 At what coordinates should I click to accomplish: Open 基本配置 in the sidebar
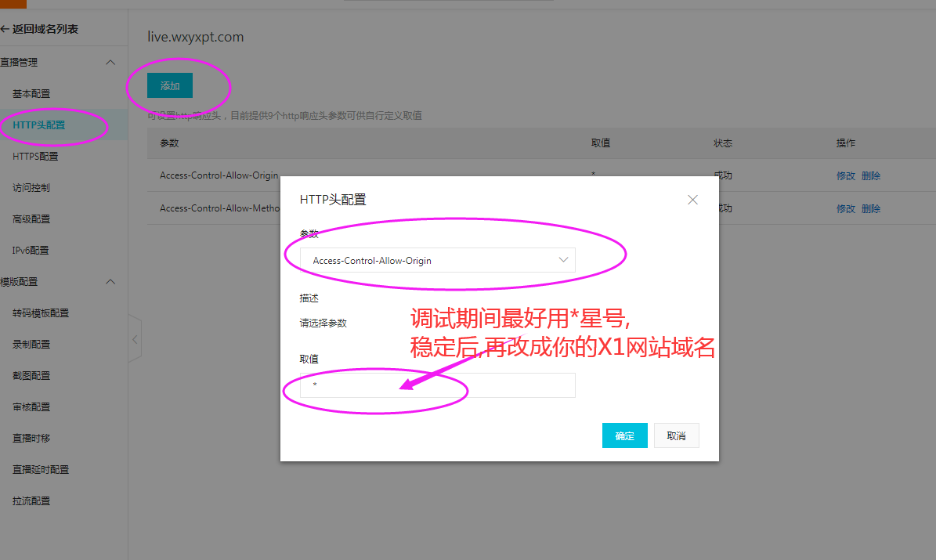click(31, 94)
